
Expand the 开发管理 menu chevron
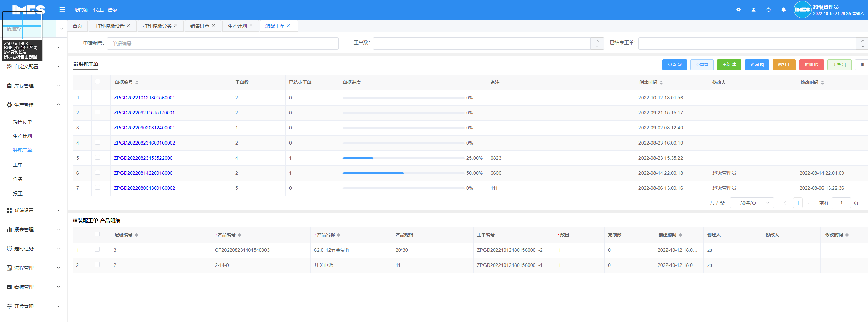point(59,306)
